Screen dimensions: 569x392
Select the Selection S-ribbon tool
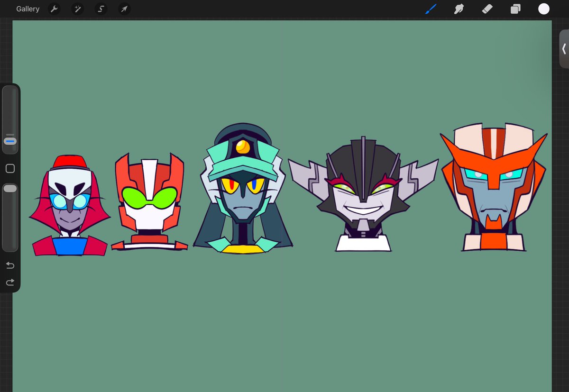coord(101,9)
